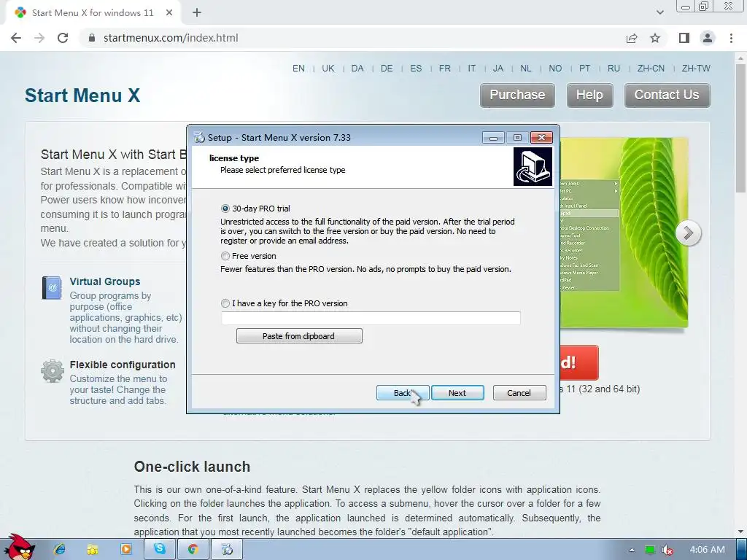Click the next slide arrow on the screenshot carousel
Image resolution: width=747 pixels, height=560 pixels.
point(689,233)
